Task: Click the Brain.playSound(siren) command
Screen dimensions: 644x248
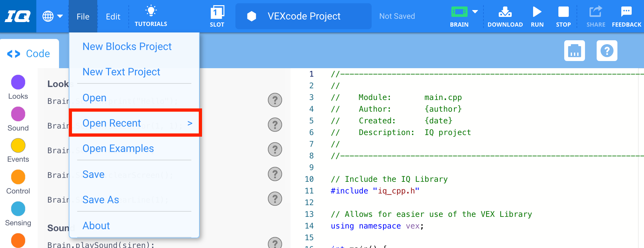Action: click(101, 244)
